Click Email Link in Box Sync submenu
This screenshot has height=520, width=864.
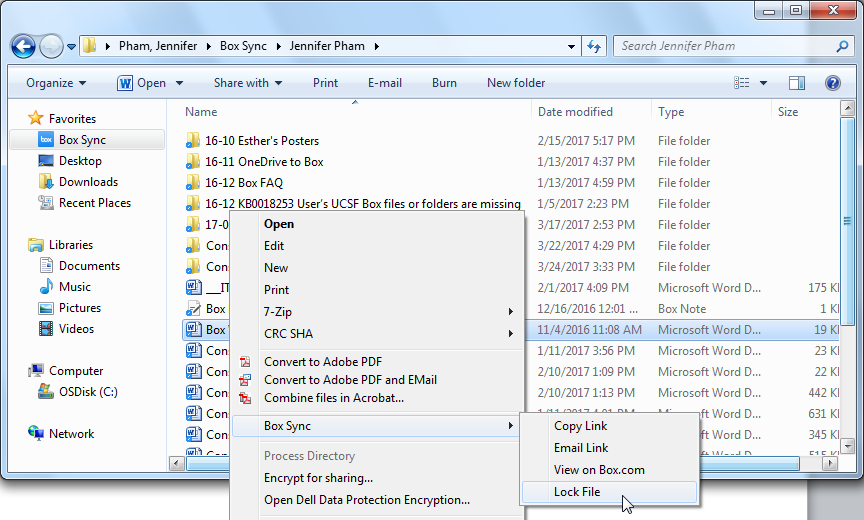coord(581,448)
